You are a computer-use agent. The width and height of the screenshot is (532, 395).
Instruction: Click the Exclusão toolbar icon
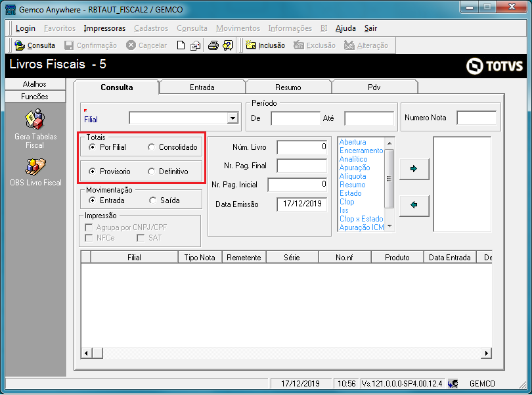tap(299, 45)
